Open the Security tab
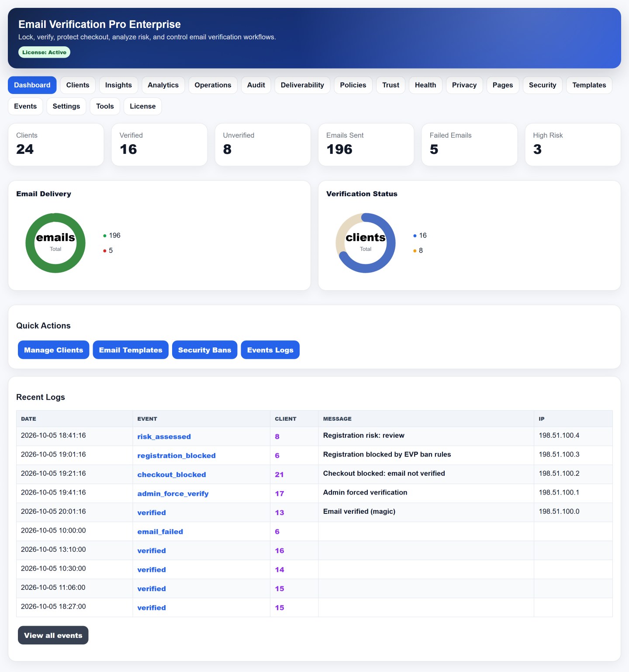This screenshot has height=672, width=629. click(x=543, y=85)
